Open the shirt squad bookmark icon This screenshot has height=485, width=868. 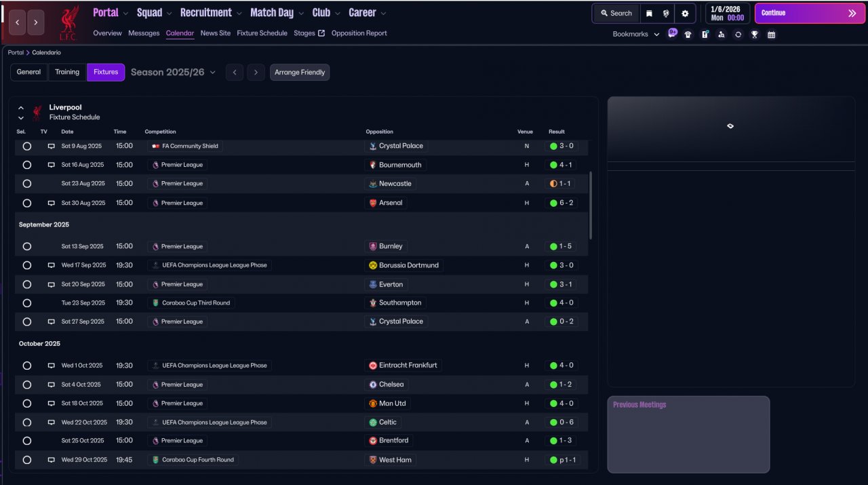coord(688,35)
